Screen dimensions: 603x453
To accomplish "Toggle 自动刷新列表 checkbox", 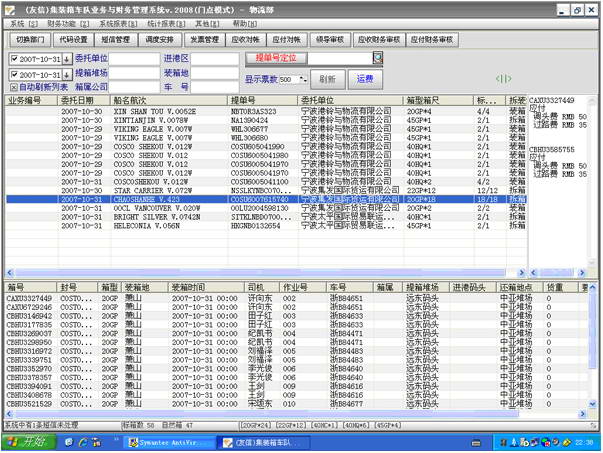I will point(14,87).
